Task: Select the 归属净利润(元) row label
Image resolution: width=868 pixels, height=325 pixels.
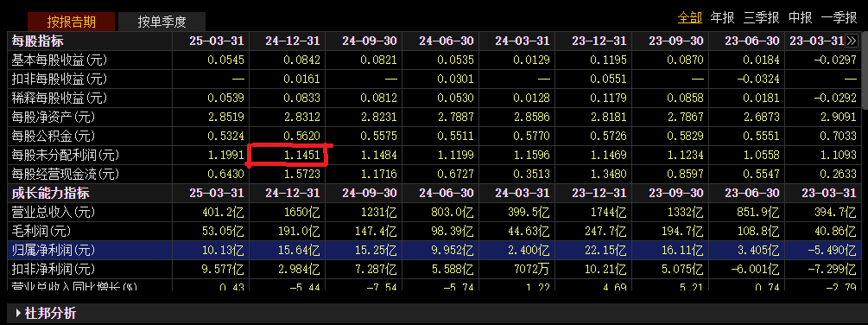Action: [x=53, y=251]
